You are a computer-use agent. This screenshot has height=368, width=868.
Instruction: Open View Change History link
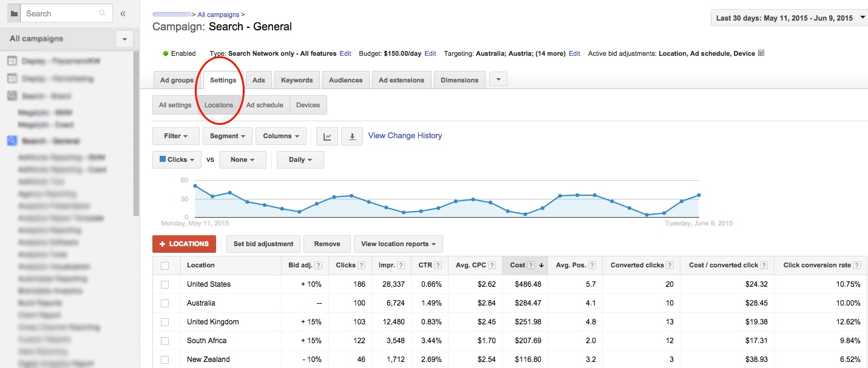tap(405, 135)
